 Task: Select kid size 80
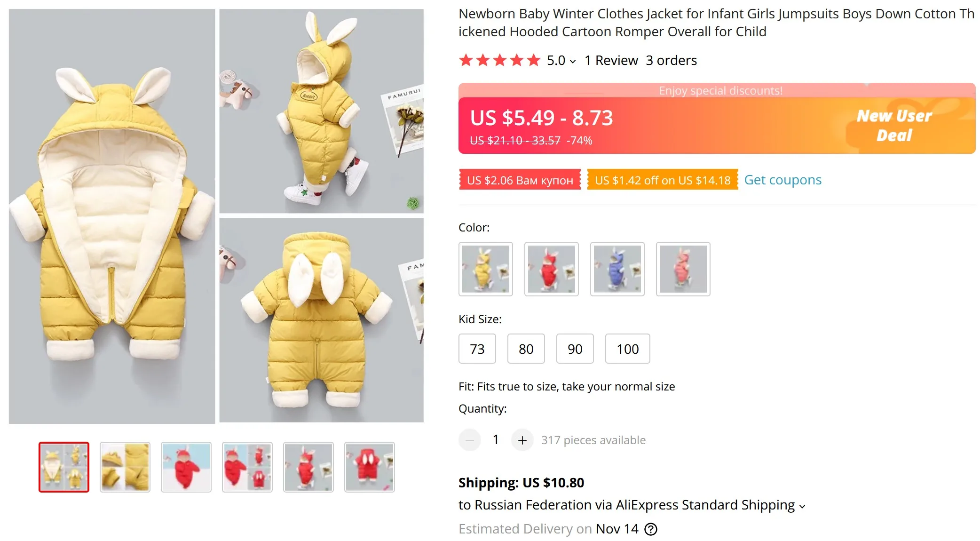[526, 349]
